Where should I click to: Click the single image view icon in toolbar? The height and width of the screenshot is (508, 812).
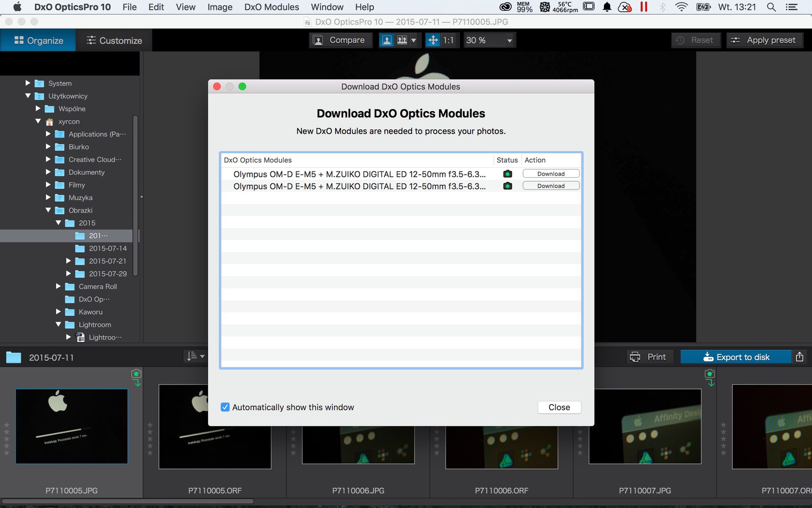point(387,40)
